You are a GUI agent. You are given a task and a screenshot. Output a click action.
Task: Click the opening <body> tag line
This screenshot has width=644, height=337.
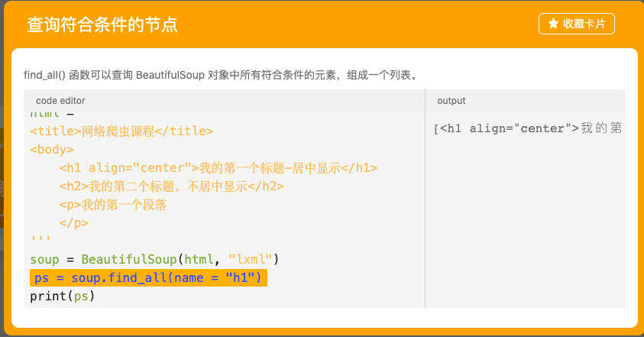(52, 149)
